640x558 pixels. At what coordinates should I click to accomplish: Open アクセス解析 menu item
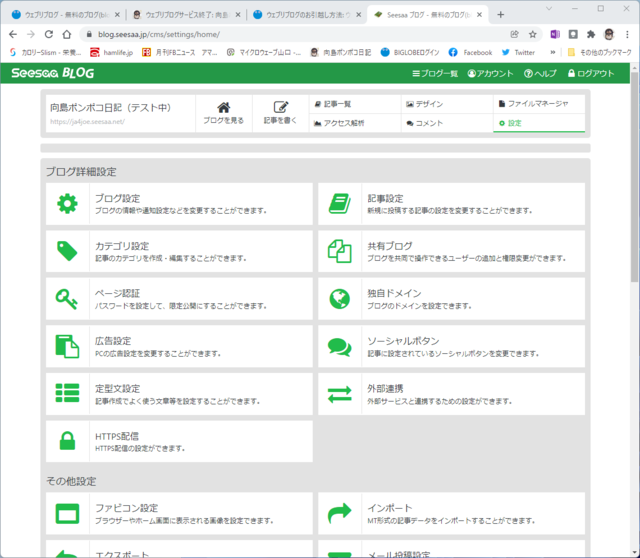click(x=355, y=123)
